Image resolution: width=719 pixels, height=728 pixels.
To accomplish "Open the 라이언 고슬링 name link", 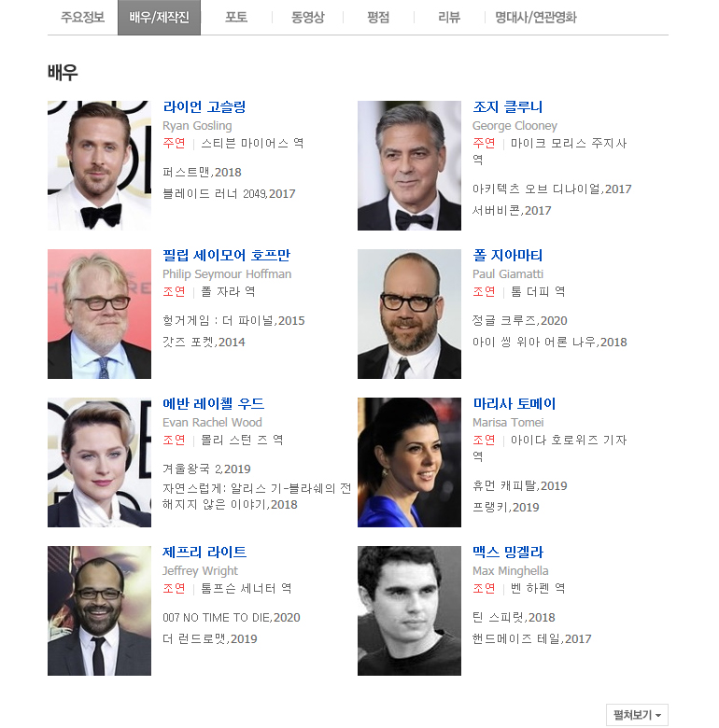I will (x=204, y=106).
